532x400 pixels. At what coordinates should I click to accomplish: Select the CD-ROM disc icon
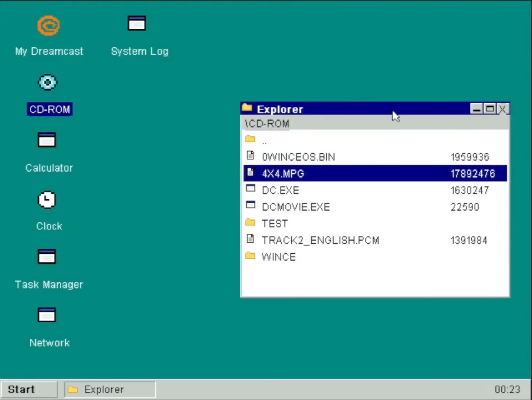coord(48,82)
